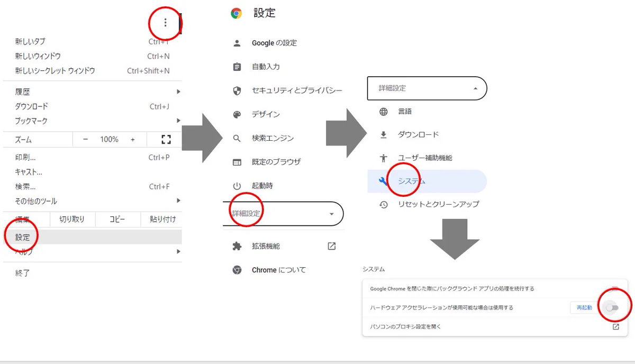Open 拡張機能 link
Viewport: 635px width, 364px height.
coord(266,246)
